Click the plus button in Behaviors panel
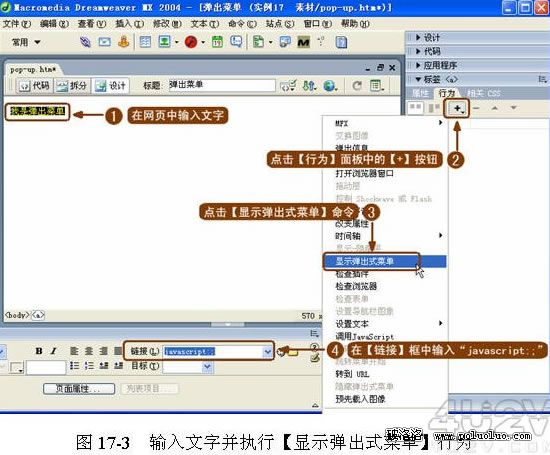This screenshot has width=550, height=455. 458,108
